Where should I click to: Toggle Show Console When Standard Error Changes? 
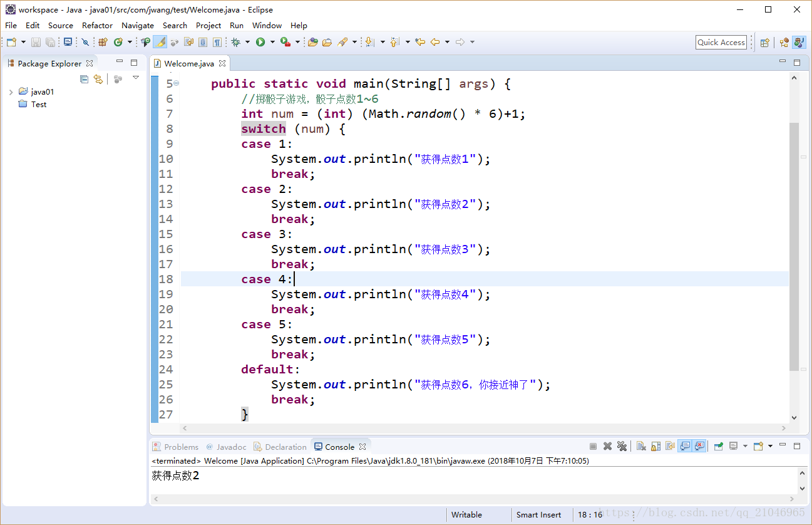[699, 446]
